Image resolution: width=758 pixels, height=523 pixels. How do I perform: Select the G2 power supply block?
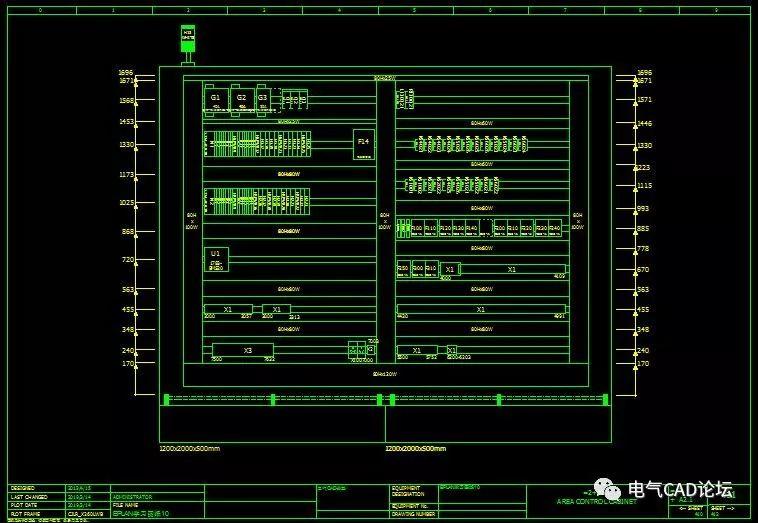coord(241,99)
